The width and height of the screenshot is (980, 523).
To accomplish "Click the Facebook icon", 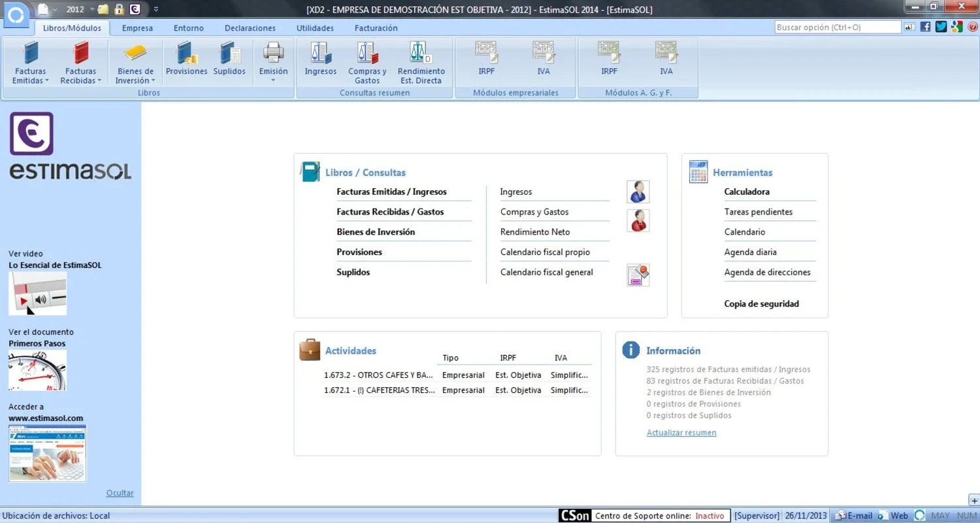I will (925, 27).
